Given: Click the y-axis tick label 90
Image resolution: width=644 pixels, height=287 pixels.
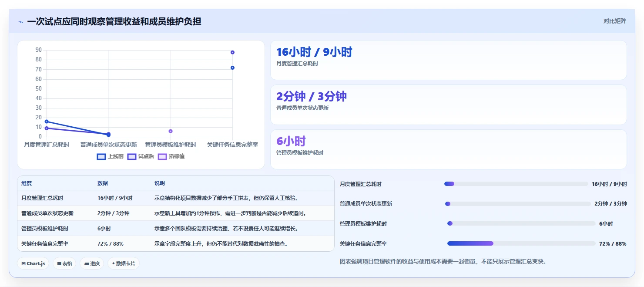Looking at the screenshot, I should [x=38, y=50].
